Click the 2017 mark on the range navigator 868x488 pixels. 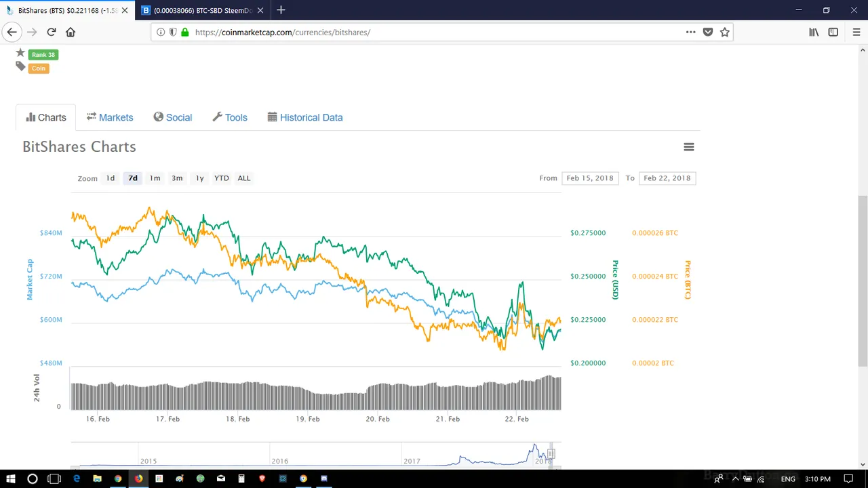tap(412, 461)
